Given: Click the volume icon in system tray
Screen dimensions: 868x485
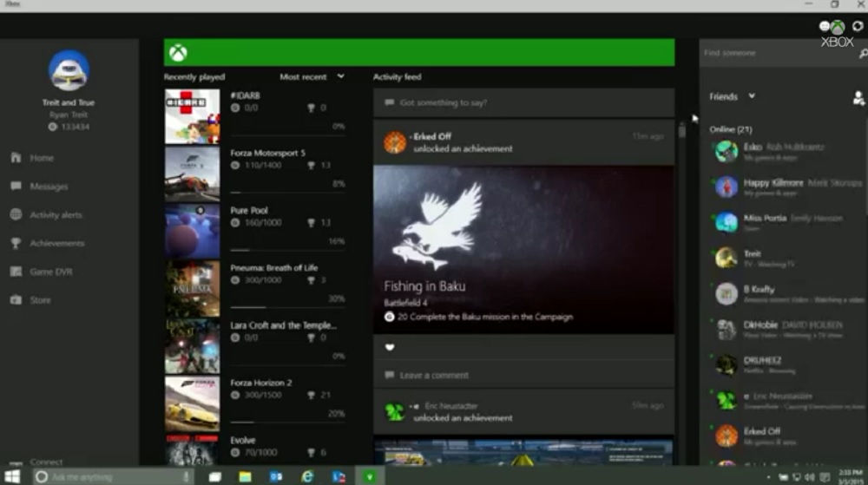Looking at the screenshot, I should [x=811, y=476].
